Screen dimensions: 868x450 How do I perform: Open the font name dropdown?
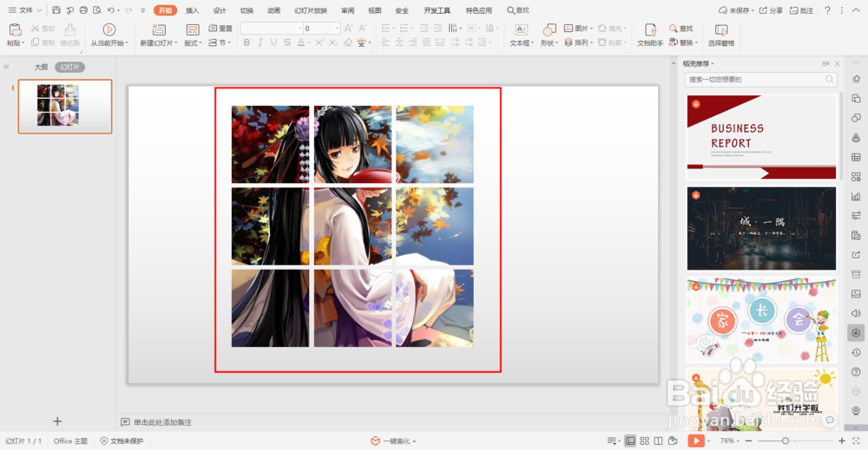pos(300,29)
